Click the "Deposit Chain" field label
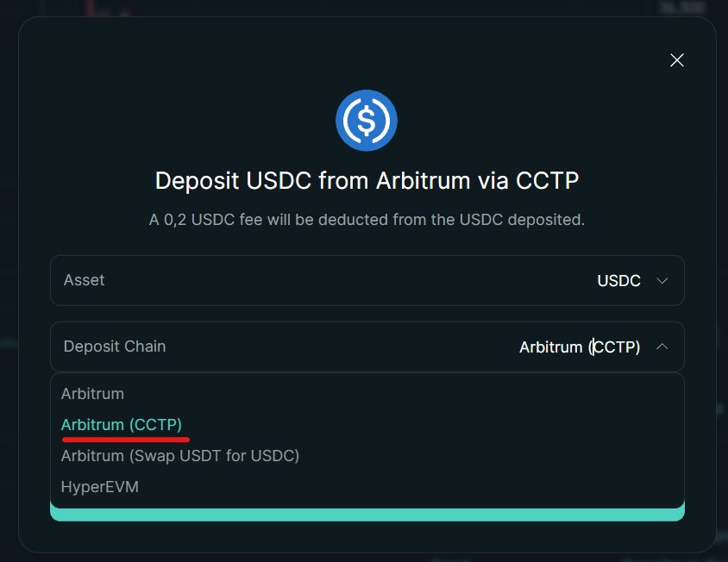Viewport: 728px width, 562px height. pyautogui.click(x=115, y=346)
